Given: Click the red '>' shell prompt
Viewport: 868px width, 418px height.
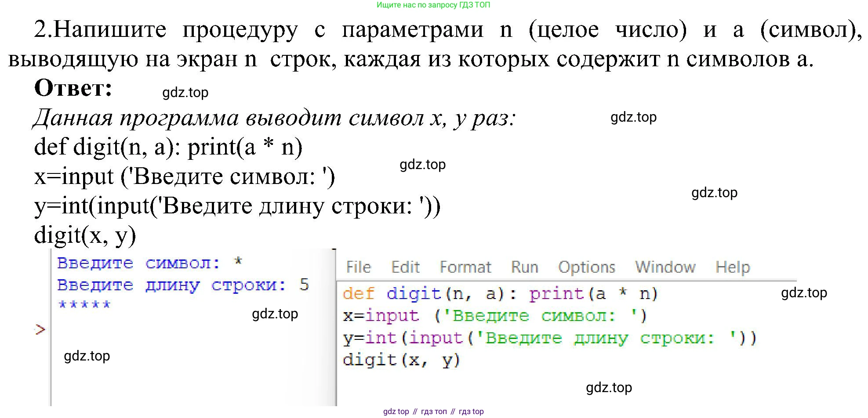Looking at the screenshot, I should [x=40, y=329].
